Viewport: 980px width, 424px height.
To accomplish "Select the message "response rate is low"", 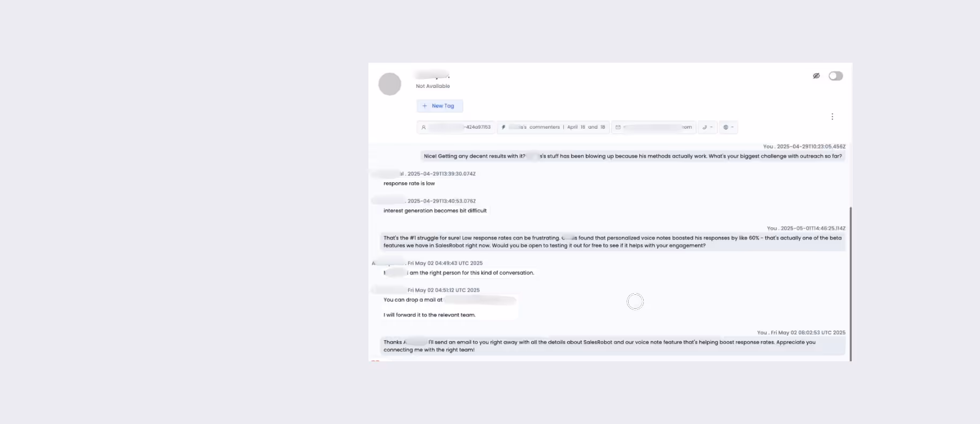I will click(409, 183).
